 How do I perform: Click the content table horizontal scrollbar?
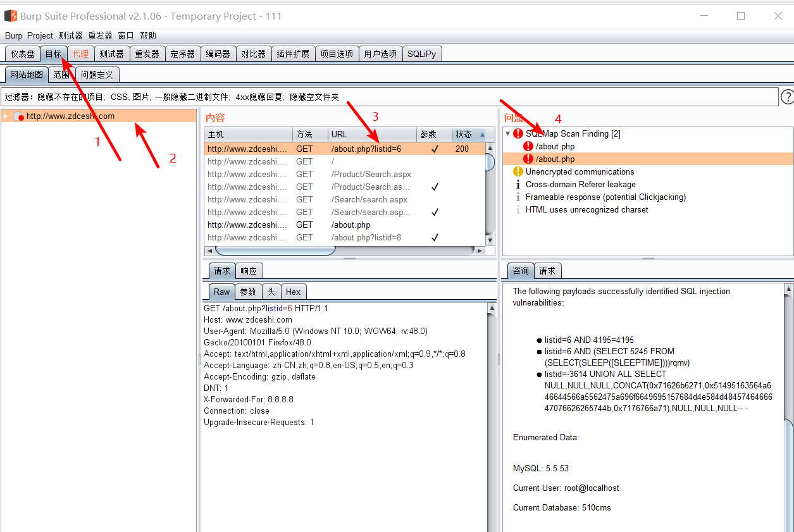345,251
